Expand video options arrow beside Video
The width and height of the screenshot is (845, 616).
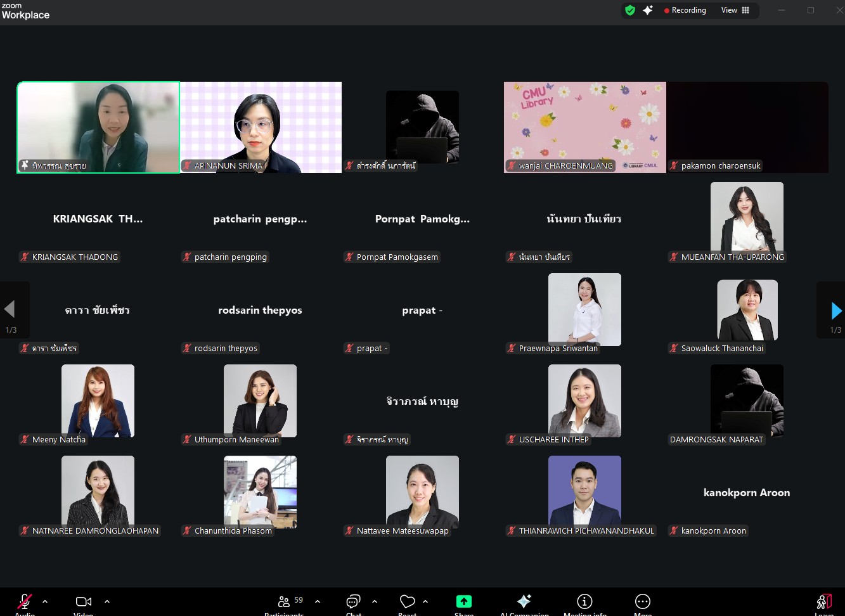click(107, 601)
